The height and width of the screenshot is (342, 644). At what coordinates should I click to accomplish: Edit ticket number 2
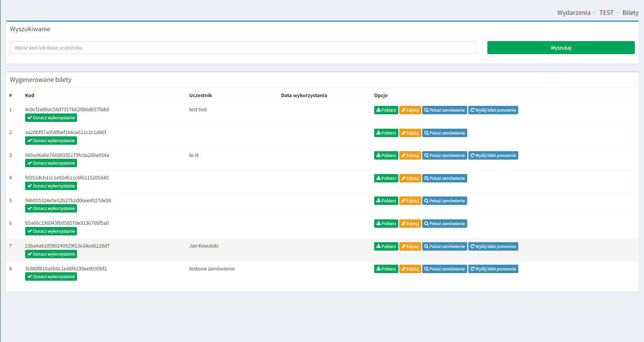410,133
